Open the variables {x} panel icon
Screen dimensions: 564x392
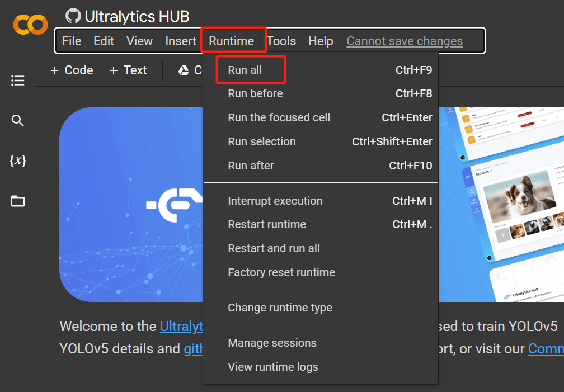(x=18, y=160)
